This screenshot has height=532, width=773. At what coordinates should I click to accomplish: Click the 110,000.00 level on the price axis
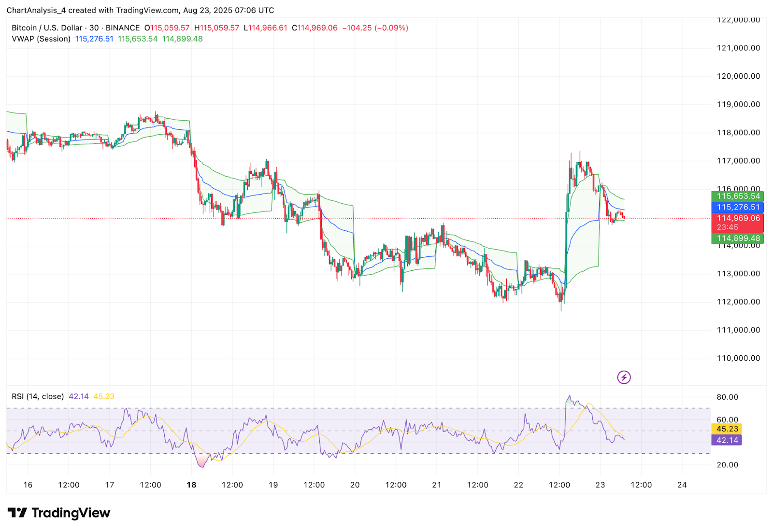click(738, 358)
